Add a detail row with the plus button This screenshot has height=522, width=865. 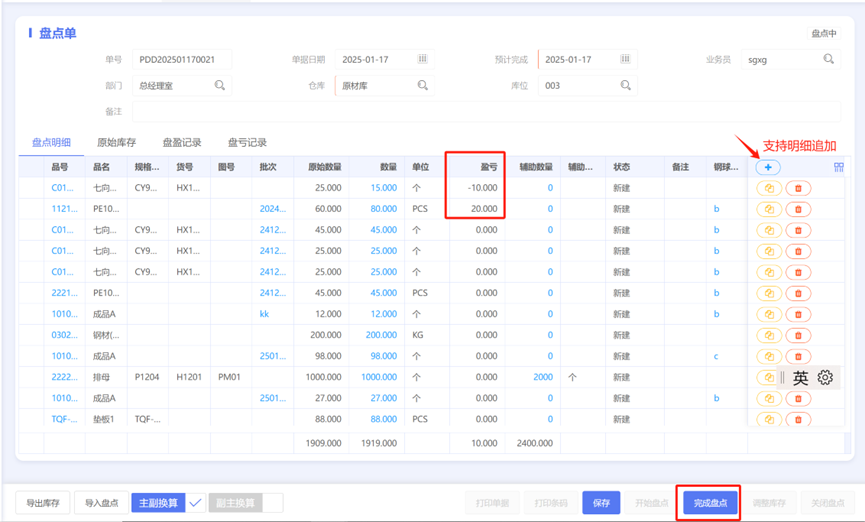(x=768, y=167)
